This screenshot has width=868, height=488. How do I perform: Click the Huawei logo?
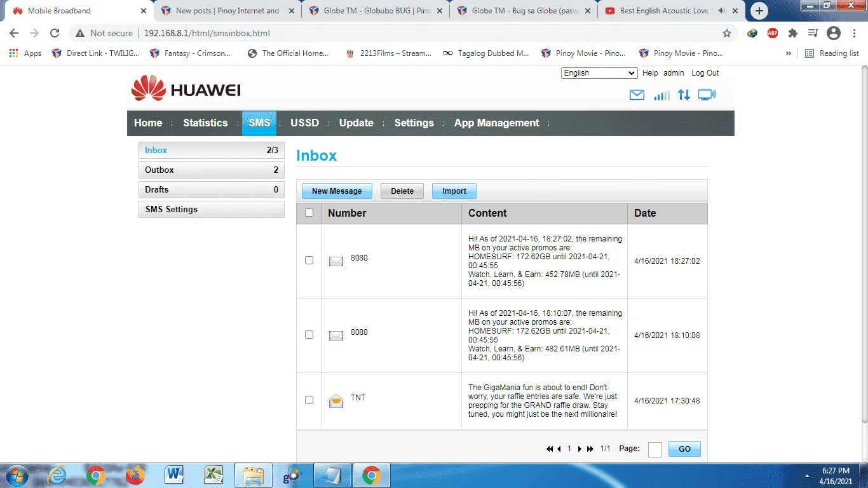[186, 89]
